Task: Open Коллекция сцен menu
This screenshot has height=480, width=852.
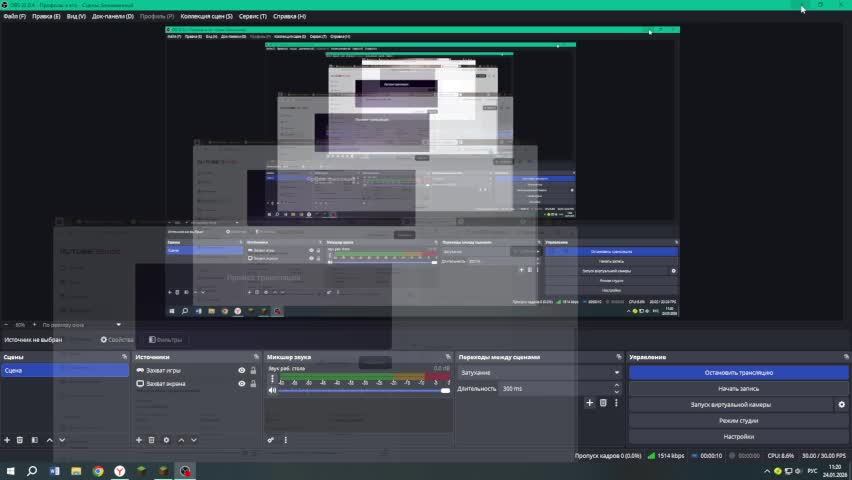Action: (x=206, y=16)
